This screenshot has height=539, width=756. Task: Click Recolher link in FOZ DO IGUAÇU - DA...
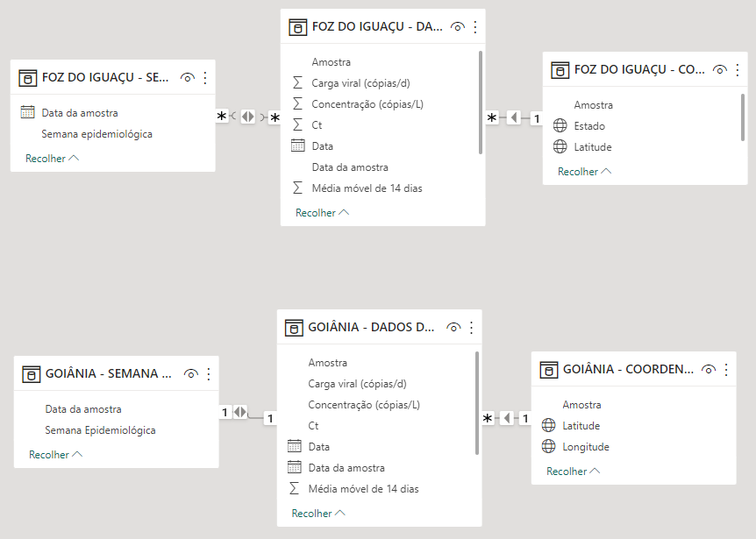(x=322, y=213)
